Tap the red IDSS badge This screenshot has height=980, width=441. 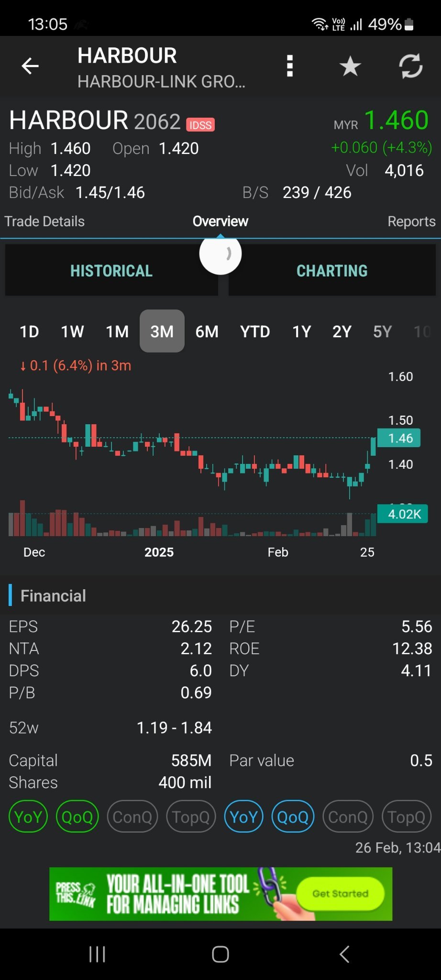(x=200, y=125)
